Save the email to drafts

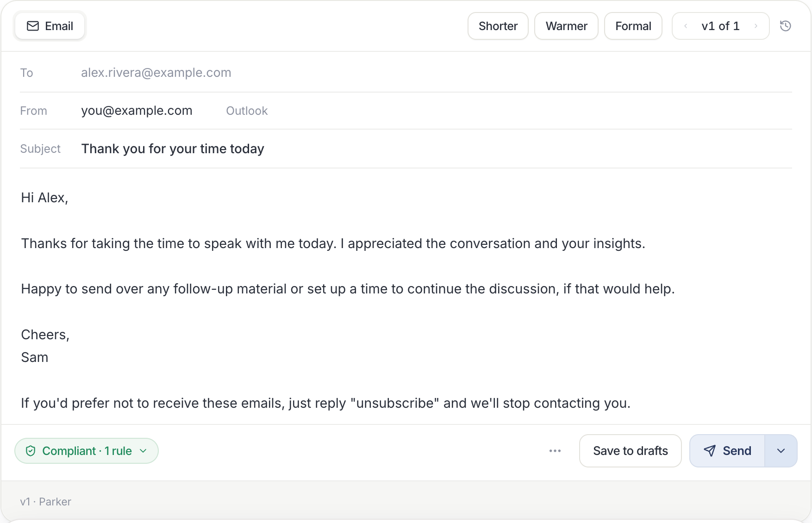[631, 451]
